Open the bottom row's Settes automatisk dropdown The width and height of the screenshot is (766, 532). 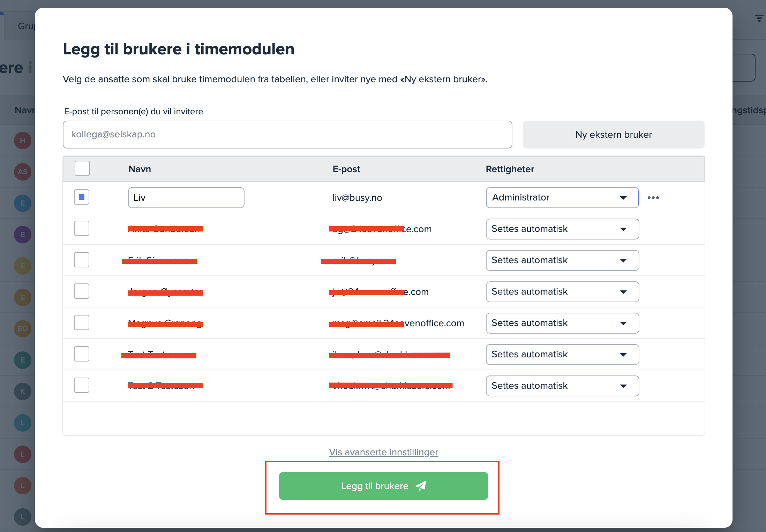pos(562,386)
